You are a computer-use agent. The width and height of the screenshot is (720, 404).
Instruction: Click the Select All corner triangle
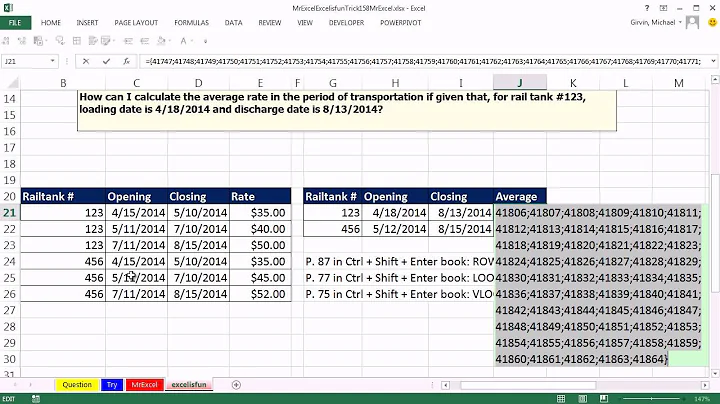pyautogui.click(x=13, y=83)
